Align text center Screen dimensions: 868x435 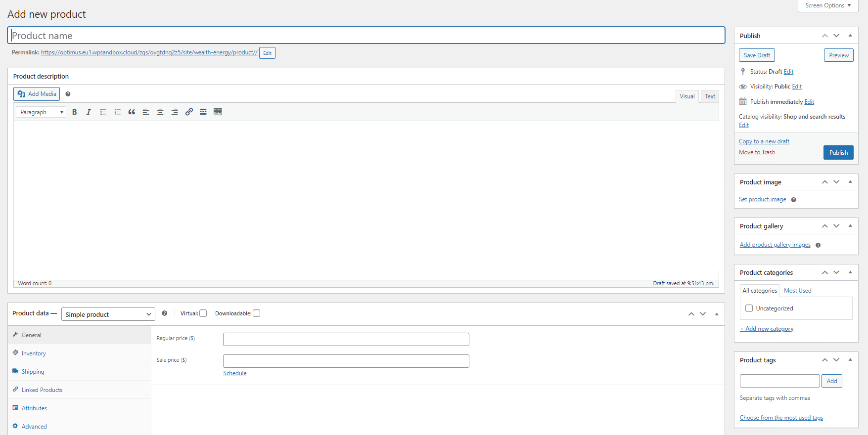pyautogui.click(x=160, y=112)
